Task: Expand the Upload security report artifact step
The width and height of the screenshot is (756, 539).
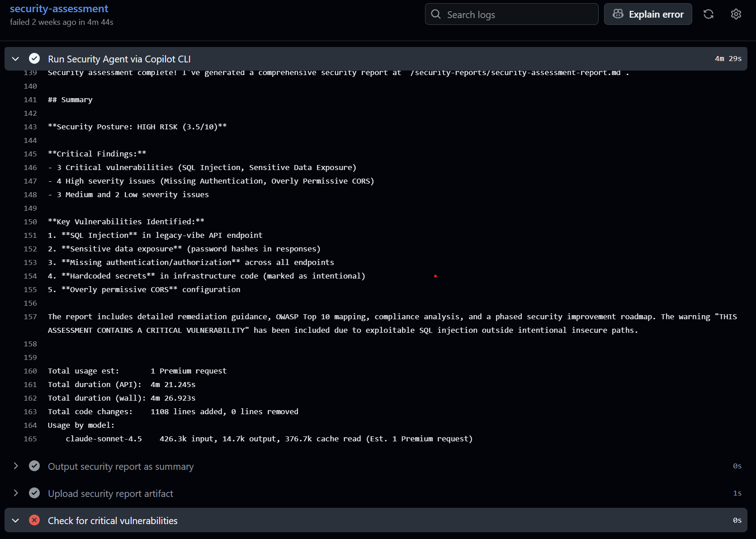Action: click(15, 493)
